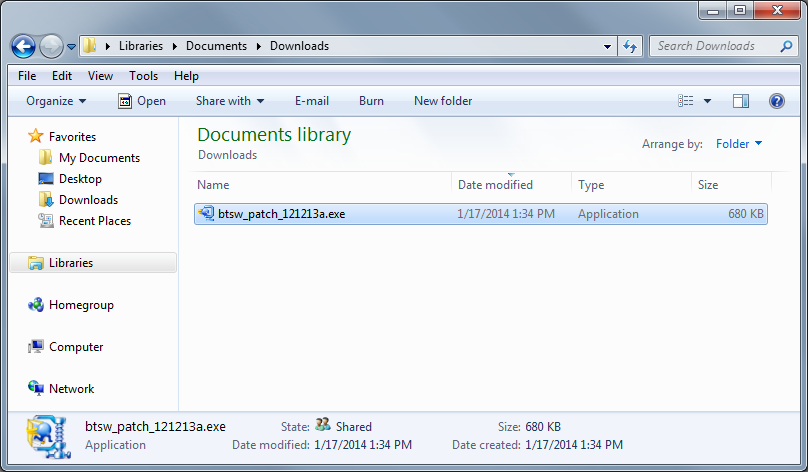Open Downloads in Favorites
Viewport: 808px width, 472px height.
point(89,200)
